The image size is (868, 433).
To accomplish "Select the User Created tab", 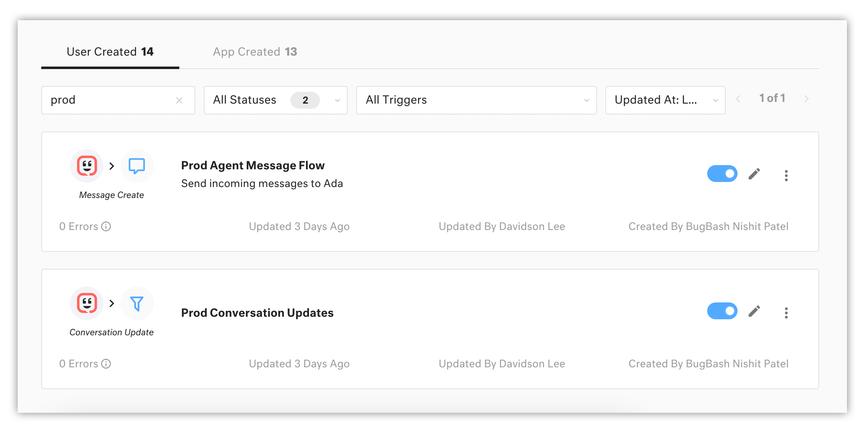I will click(110, 52).
